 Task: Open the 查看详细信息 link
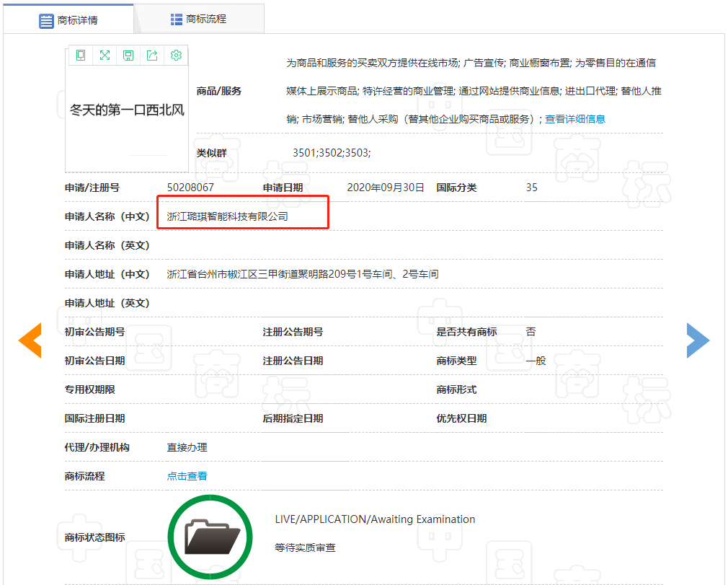(x=574, y=119)
